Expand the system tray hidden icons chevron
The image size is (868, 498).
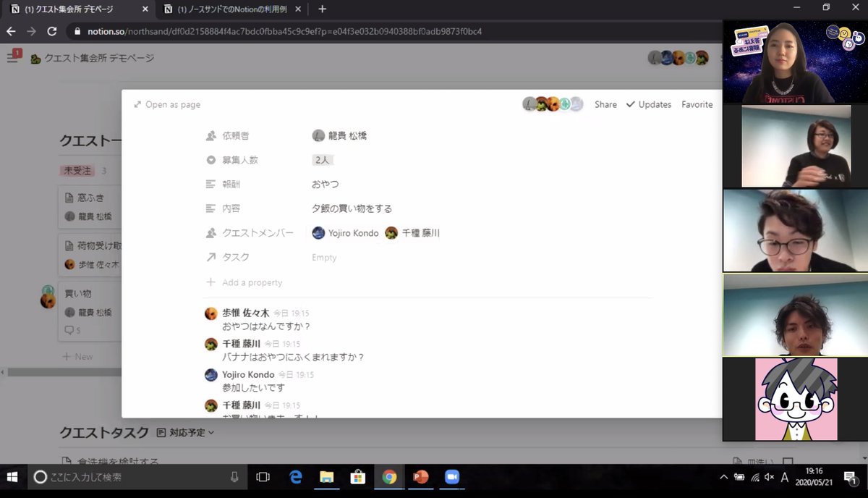click(723, 477)
